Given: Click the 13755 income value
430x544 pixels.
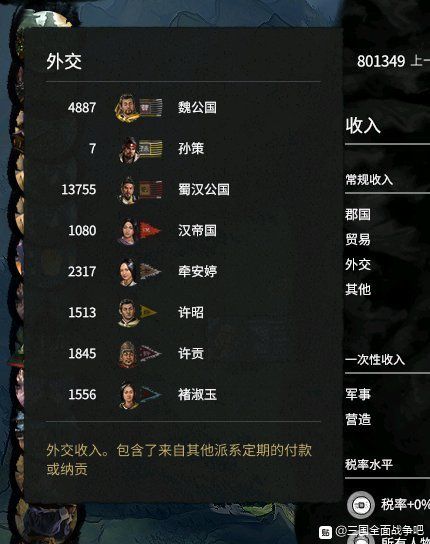Looking at the screenshot, I should click(x=79, y=190).
